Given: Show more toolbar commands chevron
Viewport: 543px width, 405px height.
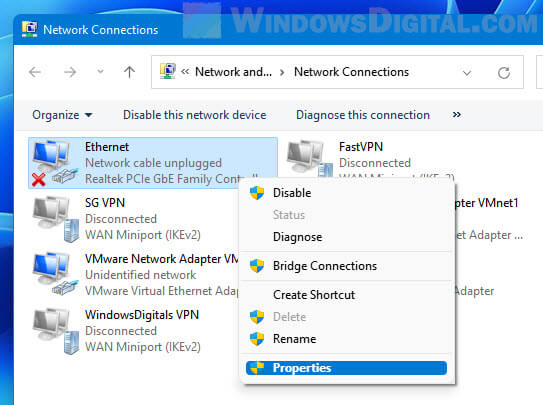Looking at the screenshot, I should [x=457, y=115].
